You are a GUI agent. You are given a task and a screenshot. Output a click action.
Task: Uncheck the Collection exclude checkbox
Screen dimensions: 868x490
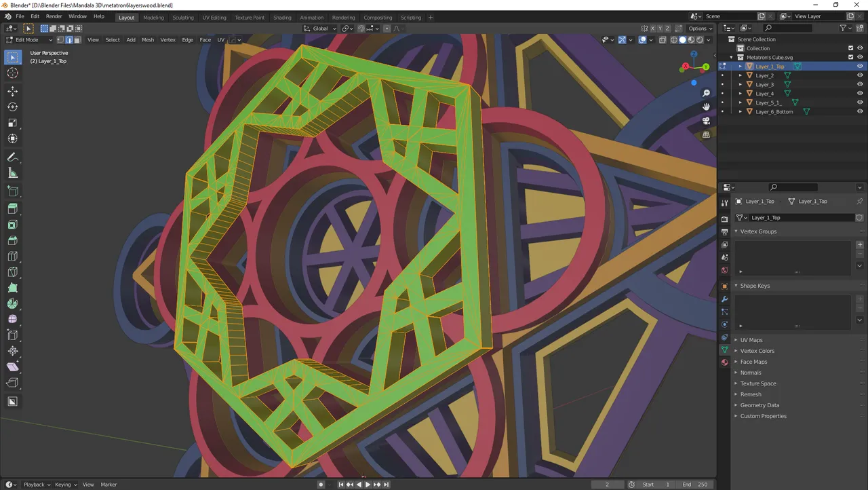pyautogui.click(x=851, y=48)
